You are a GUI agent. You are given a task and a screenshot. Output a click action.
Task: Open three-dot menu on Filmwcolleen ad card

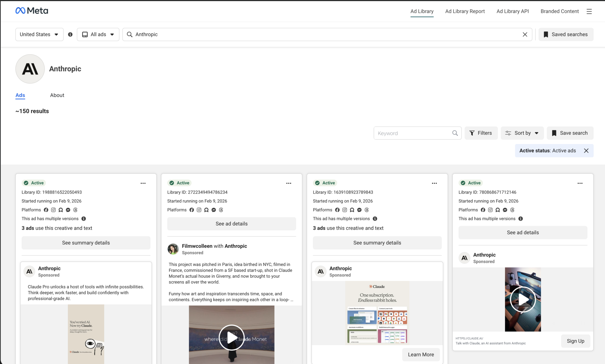(289, 183)
